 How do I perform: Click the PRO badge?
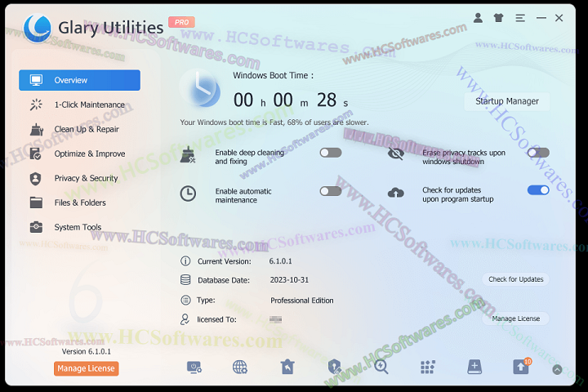(x=181, y=22)
